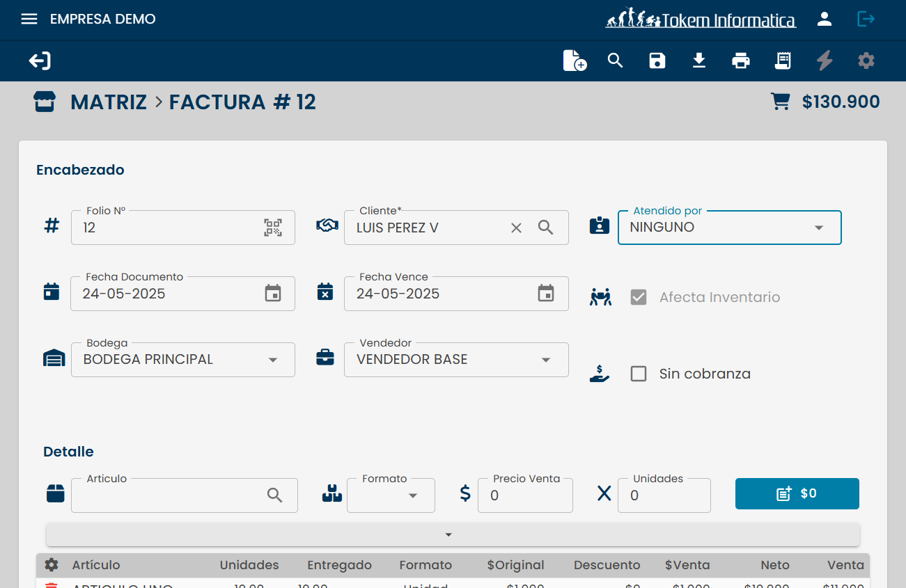This screenshot has height=588, width=906.
Task: Open the hamburger menu next to EMPRESA DEMO
Action: pyautogui.click(x=29, y=19)
